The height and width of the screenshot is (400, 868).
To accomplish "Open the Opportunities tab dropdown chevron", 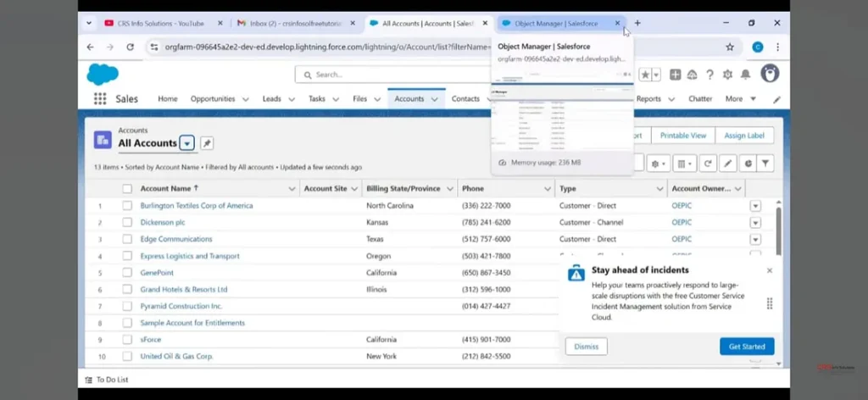I will click(246, 99).
